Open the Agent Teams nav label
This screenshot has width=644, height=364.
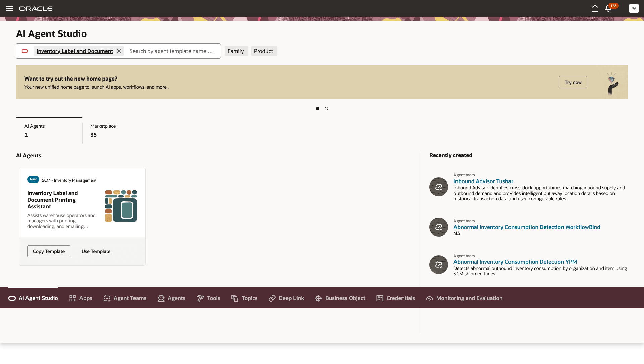point(130,298)
